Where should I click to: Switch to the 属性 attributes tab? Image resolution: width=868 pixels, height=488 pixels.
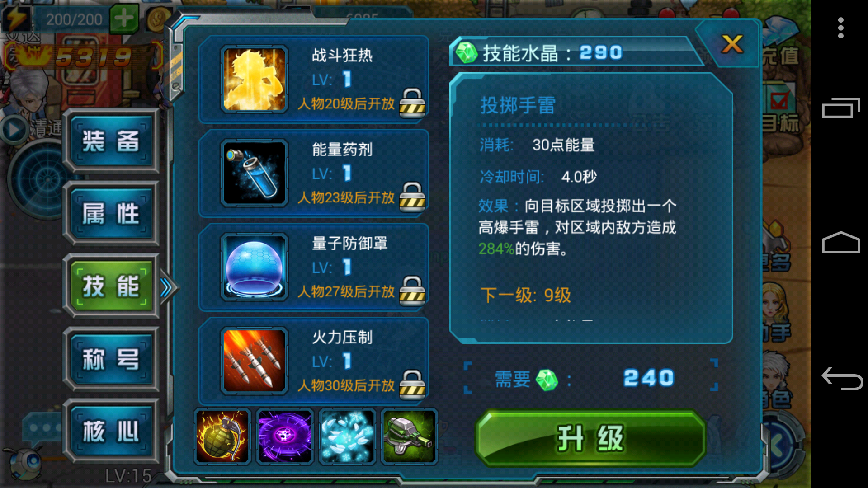click(111, 214)
